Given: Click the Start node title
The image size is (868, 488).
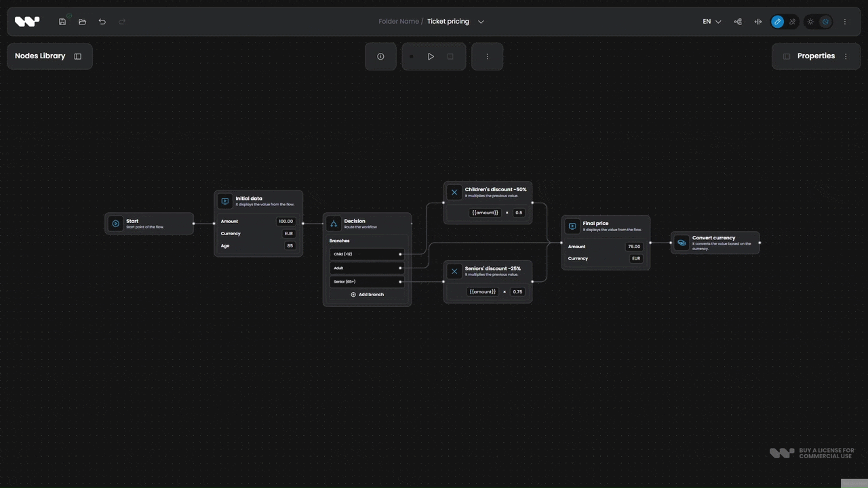Looking at the screenshot, I should coord(132,221).
